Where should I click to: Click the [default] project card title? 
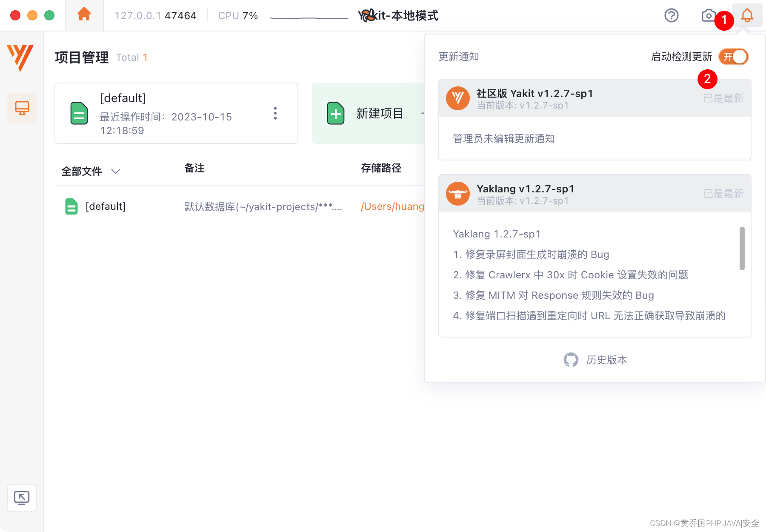point(123,98)
